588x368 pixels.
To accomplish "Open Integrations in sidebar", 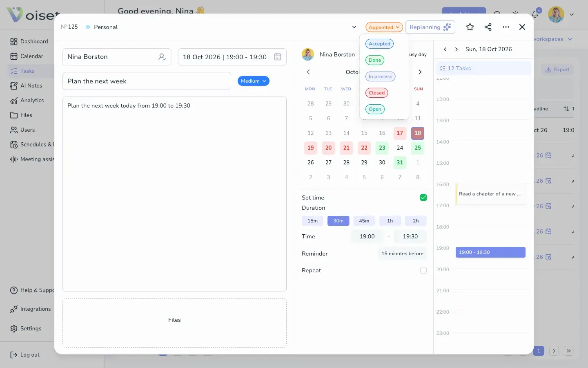I will tap(31, 309).
